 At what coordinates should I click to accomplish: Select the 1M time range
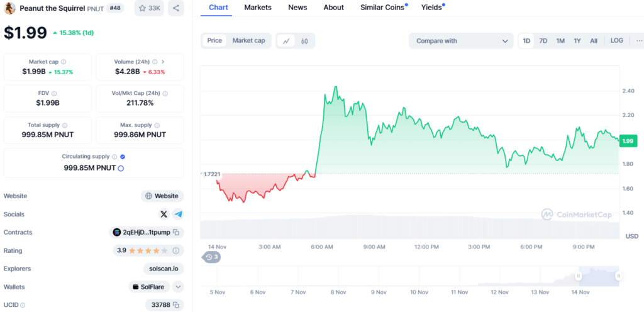pyautogui.click(x=560, y=41)
